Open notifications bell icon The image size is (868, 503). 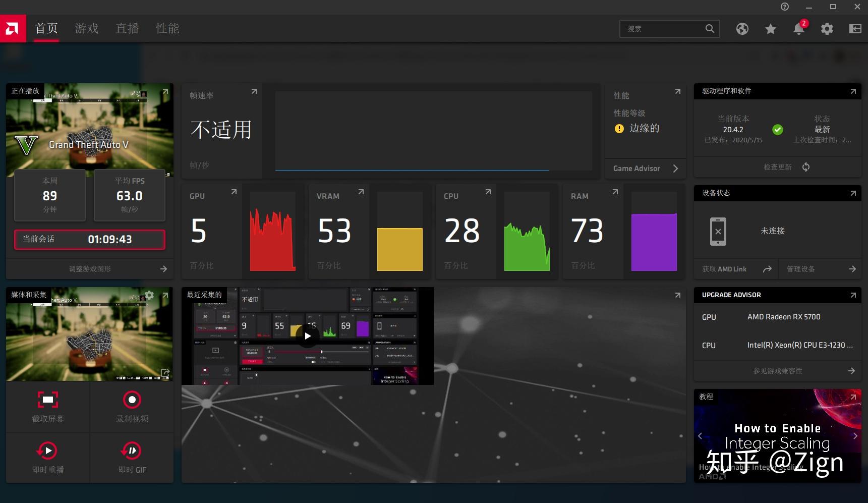799,29
